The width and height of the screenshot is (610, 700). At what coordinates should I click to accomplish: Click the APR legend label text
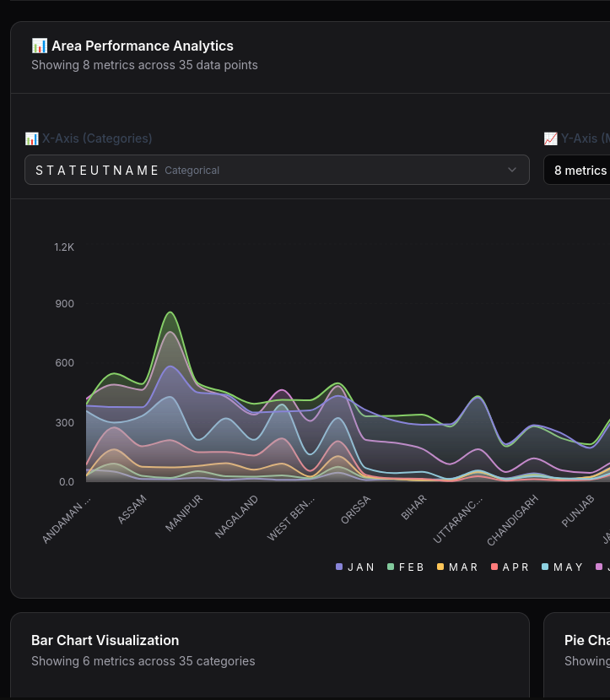[x=516, y=567]
